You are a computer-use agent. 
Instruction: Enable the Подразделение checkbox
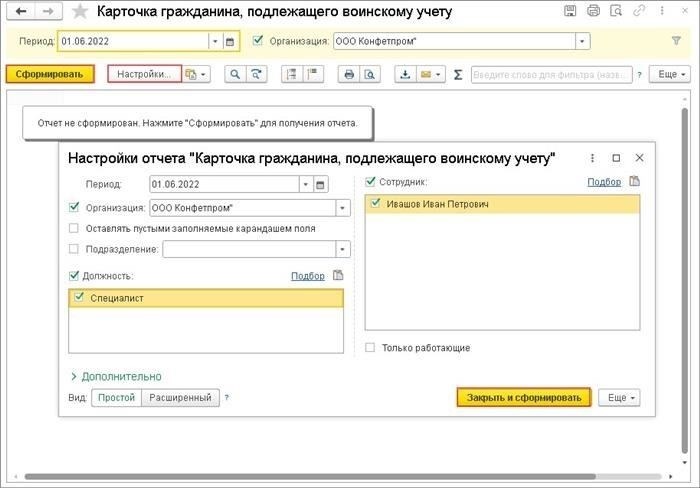74,249
